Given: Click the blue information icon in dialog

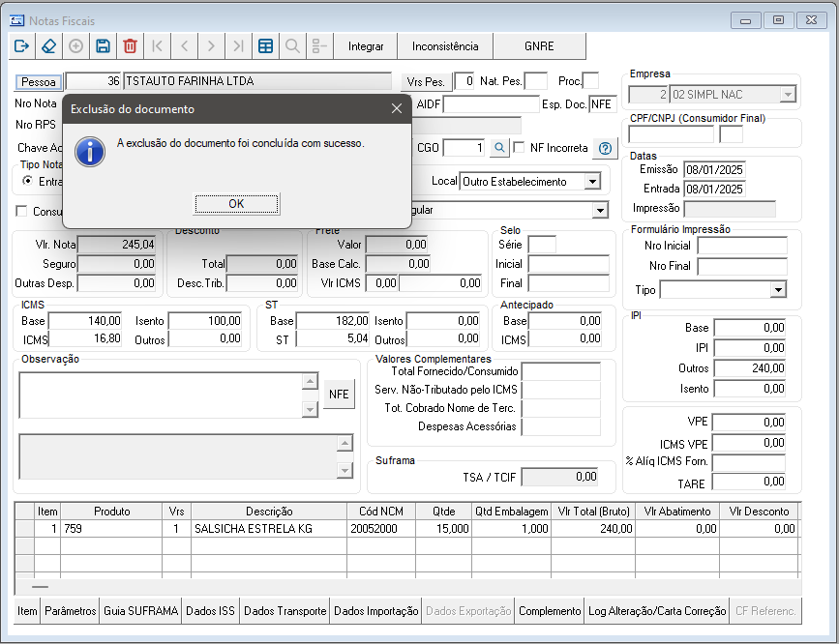Looking at the screenshot, I should click(x=89, y=153).
